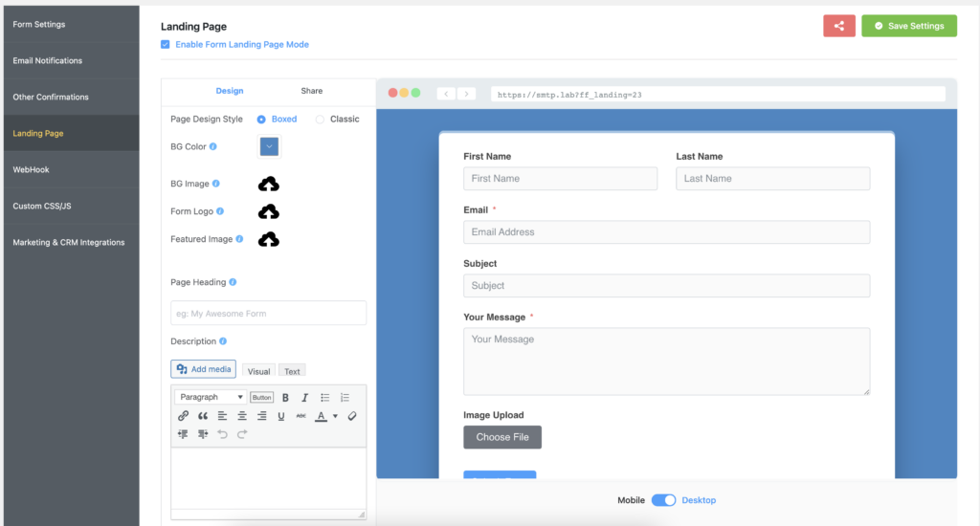
Task: Open Form Settings in sidebar
Action: [71, 24]
